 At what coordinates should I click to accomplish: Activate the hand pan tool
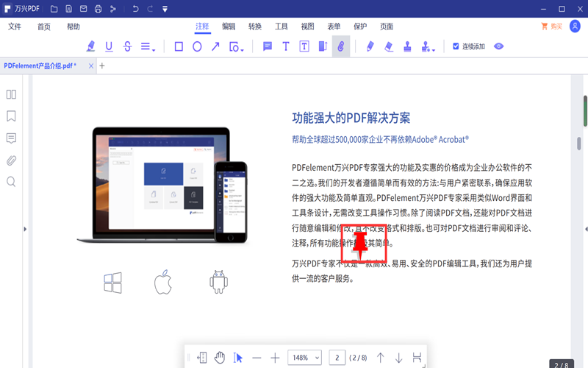point(220,358)
